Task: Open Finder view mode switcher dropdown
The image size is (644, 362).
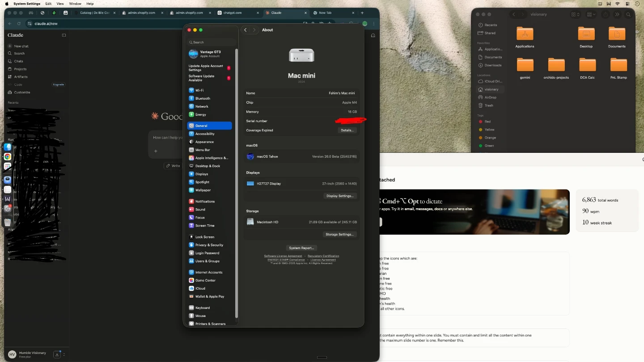Action: pos(575,15)
